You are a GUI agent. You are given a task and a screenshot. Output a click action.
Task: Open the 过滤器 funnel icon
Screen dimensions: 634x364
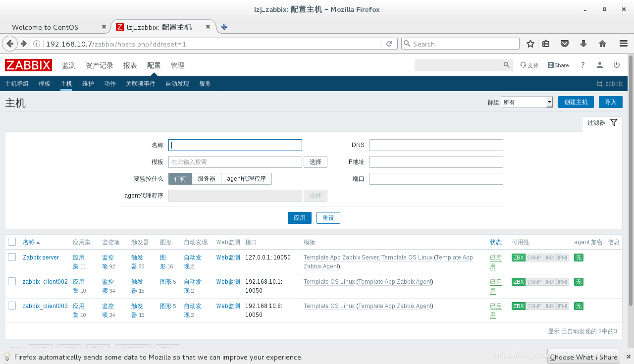coord(614,122)
